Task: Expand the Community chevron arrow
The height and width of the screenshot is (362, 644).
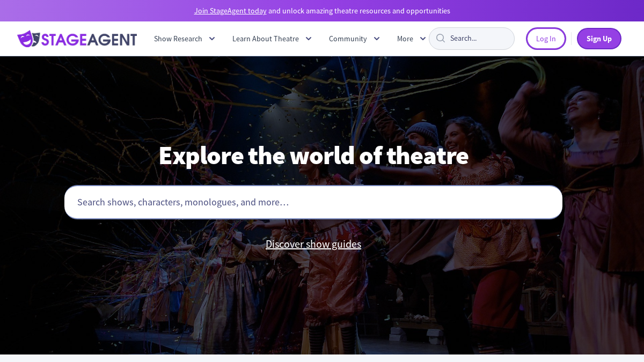Action: (377, 39)
